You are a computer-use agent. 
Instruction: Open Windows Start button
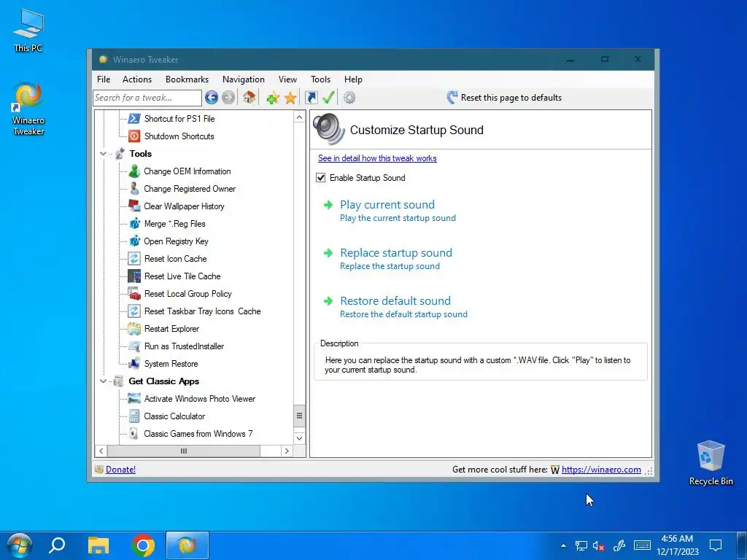(19, 545)
